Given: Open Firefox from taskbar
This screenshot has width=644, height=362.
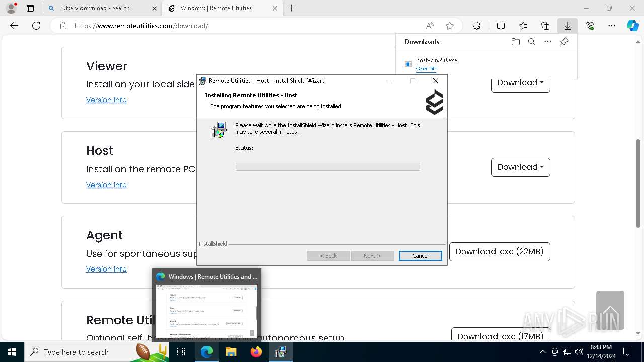Looking at the screenshot, I should (256, 352).
